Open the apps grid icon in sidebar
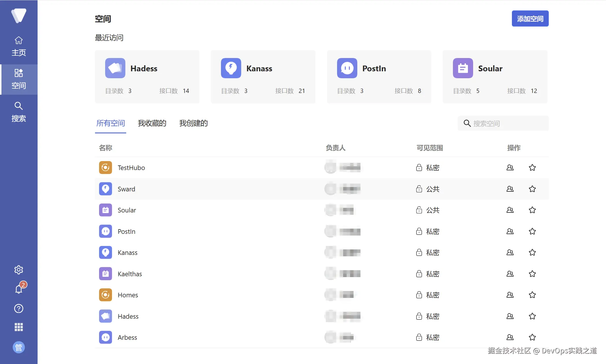Viewport: 606px width, 364px height. 18,327
